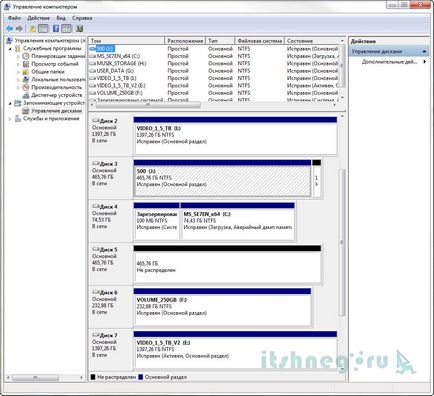Image resolution: width=434 pixels, height=396 pixels.
Task: Click the volume list horizontal scrollbar thumb
Action: 148,105
